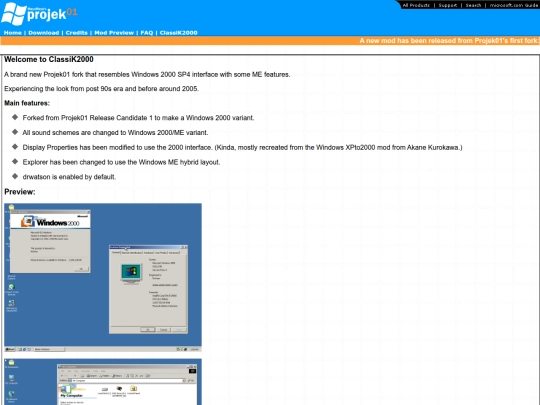Click the Credits link

tap(76, 33)
